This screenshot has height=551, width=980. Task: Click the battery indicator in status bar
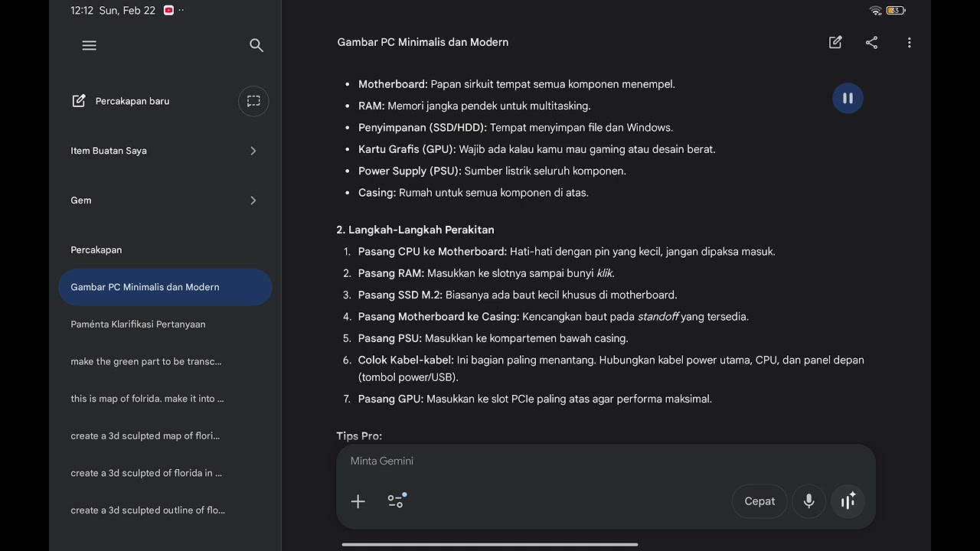896,11
